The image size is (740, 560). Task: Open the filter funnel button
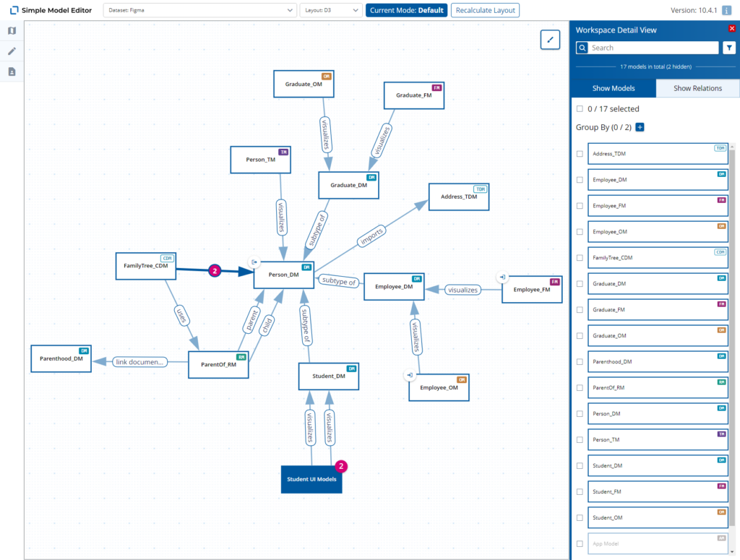[729, 48]
